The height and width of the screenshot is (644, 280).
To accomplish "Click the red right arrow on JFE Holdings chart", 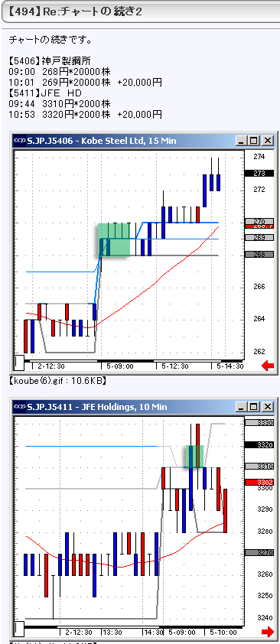I will (x=268, y=631).
